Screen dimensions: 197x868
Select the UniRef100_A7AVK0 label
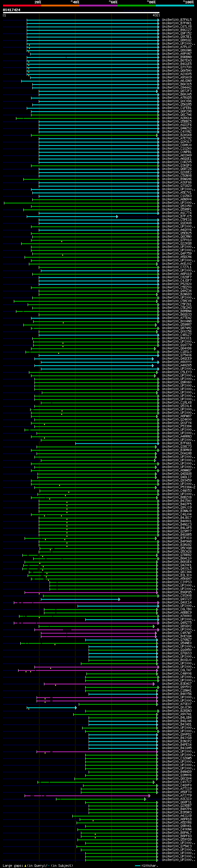click(x=177, y=616)
